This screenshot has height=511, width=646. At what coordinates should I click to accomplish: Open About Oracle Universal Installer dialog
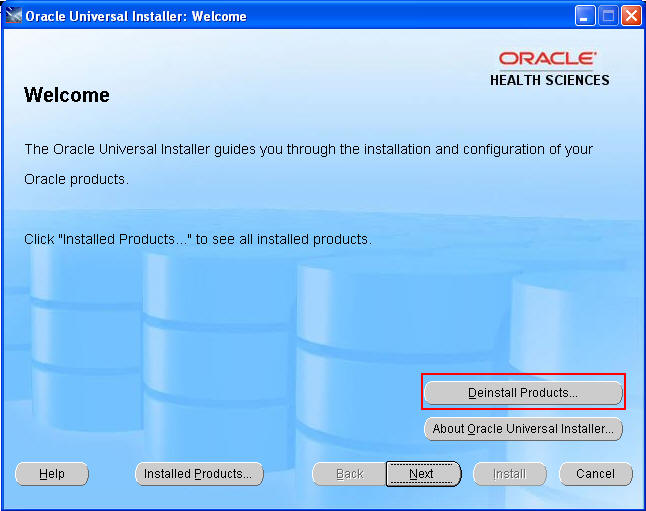[523, 429]
